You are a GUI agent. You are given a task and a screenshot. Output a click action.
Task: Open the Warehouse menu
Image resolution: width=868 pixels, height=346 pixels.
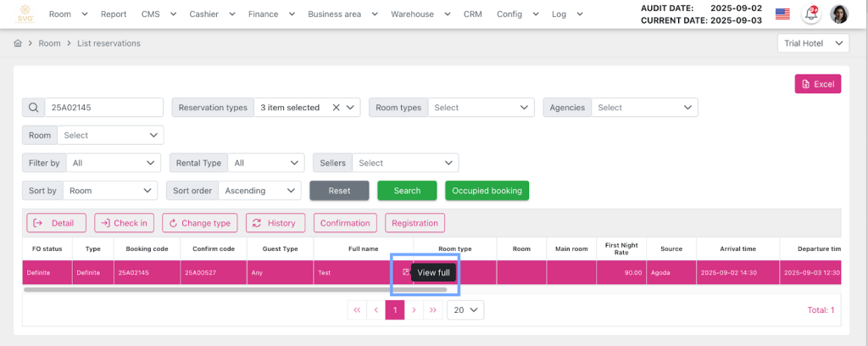pyautogui.click(x=417, y=14)
